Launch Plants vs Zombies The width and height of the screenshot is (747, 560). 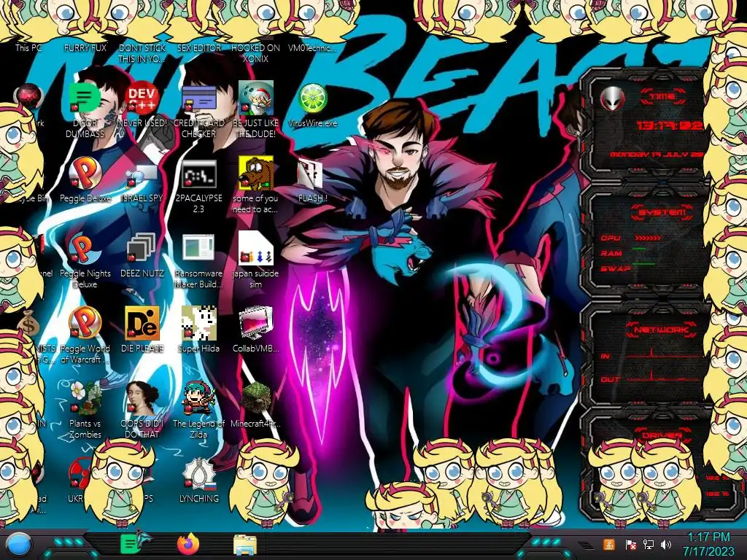pyautogui.click(x=85, y=398)
